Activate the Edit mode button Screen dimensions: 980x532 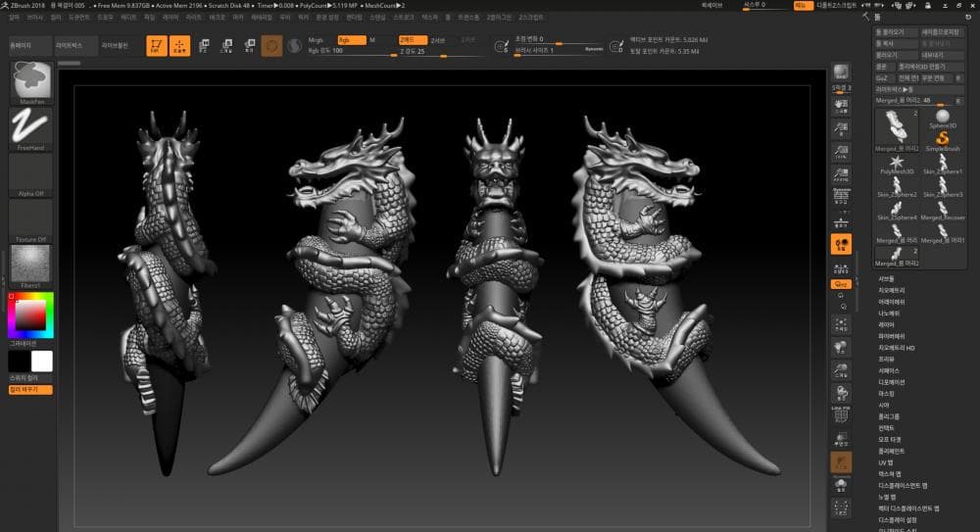click(156, 46)
